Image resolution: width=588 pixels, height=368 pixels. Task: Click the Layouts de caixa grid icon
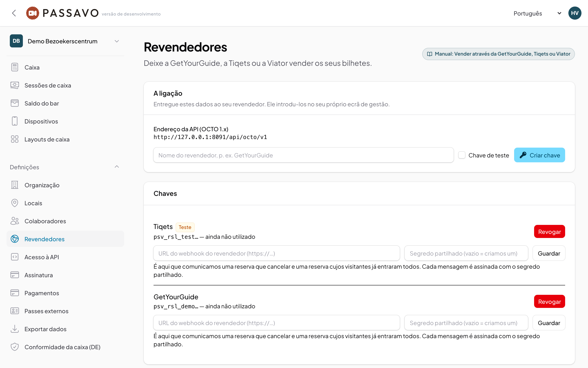(14, 139)
